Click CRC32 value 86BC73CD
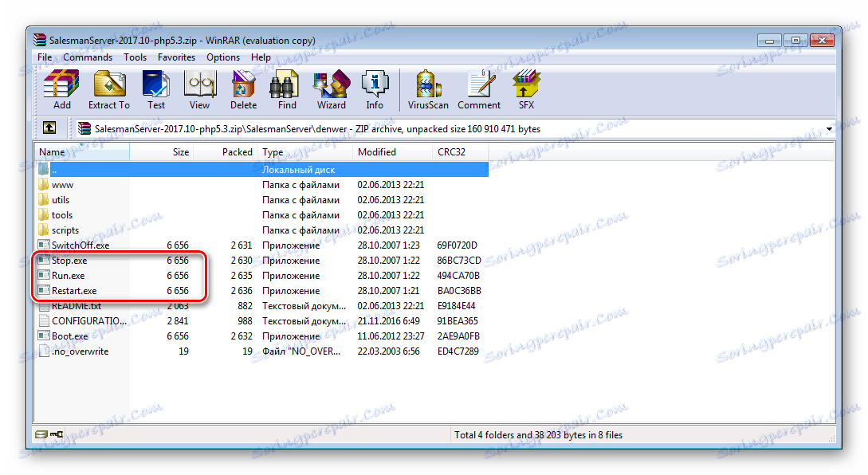 pyautogui.click(x=459, y=260)
